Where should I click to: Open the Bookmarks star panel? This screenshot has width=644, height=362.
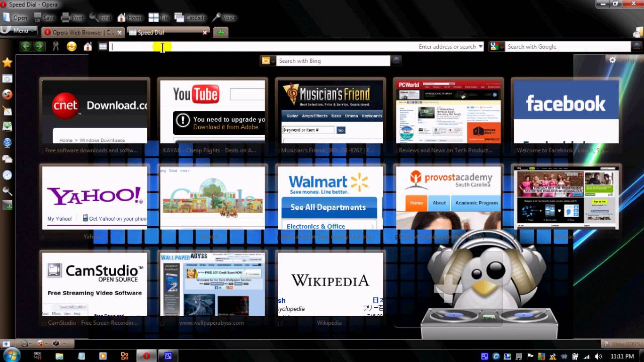pos(7,62)
